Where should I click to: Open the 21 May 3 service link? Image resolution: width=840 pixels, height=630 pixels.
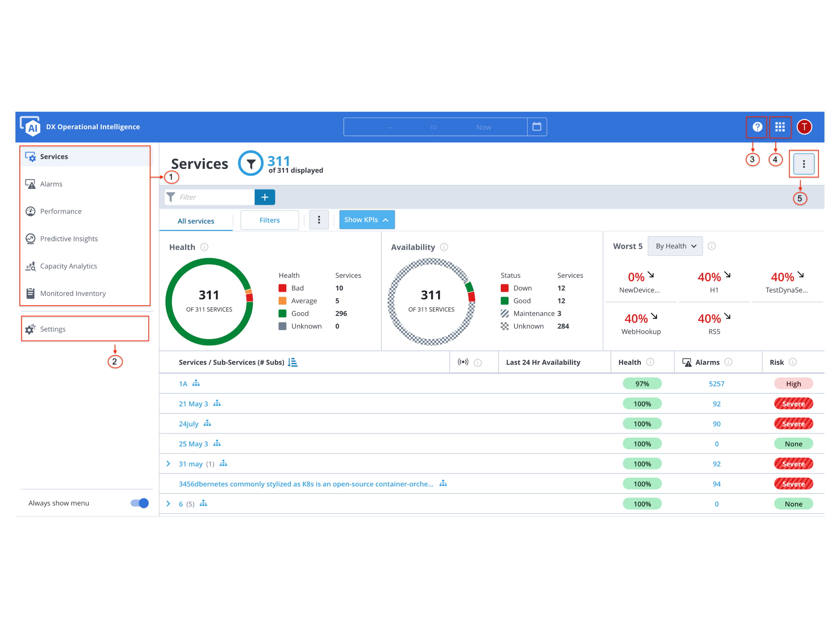coord(193,404)
